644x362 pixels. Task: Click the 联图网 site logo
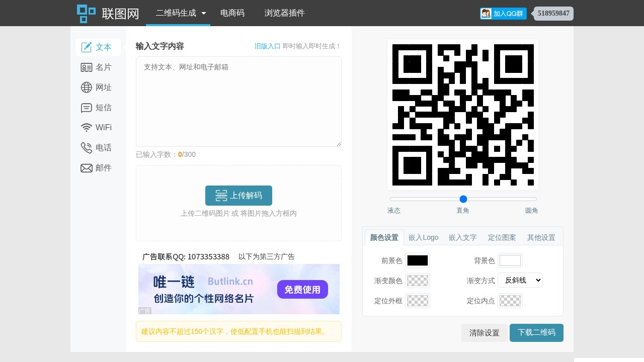(107, 13)
